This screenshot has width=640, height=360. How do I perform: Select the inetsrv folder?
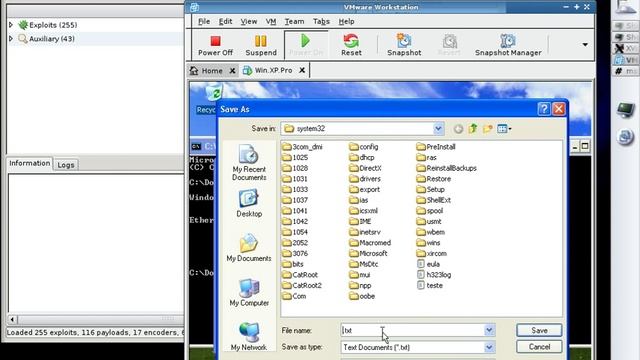tap(365, 232)
